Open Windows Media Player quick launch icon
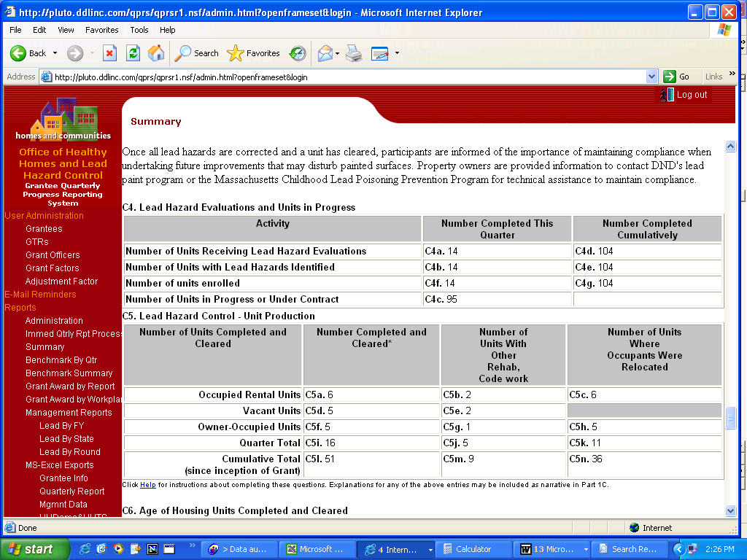Screen dimensions: 747x560 point(118,549)
